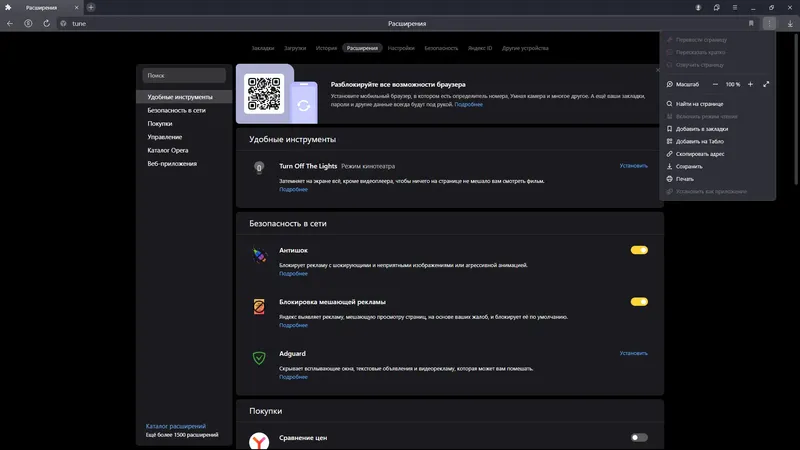Click the Yandex home button in toolbar

coord(28,23)
